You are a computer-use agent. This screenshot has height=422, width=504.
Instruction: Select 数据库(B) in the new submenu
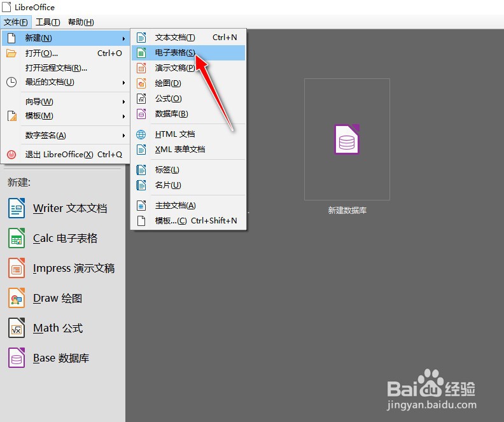(188, 114)
